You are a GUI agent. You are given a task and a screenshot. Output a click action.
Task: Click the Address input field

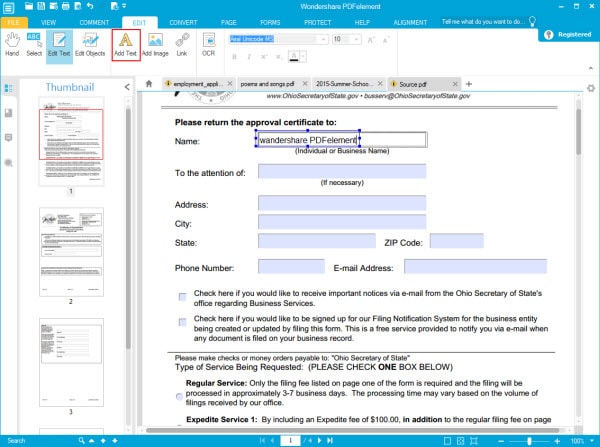click(342, 203)
